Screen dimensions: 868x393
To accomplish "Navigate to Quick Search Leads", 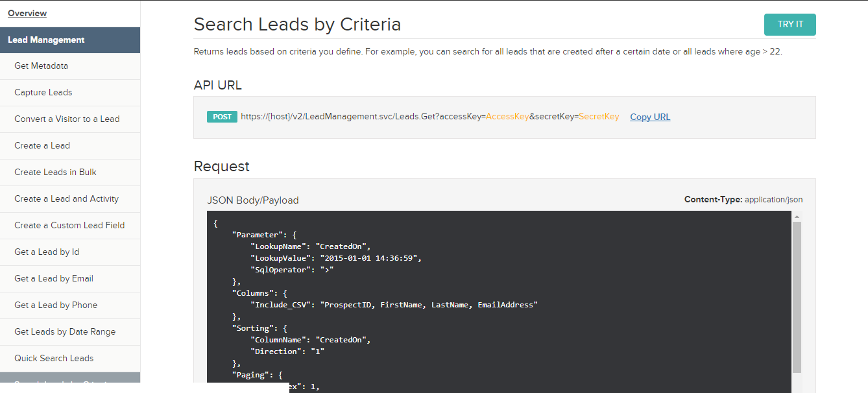I will [x=54, y=359].
